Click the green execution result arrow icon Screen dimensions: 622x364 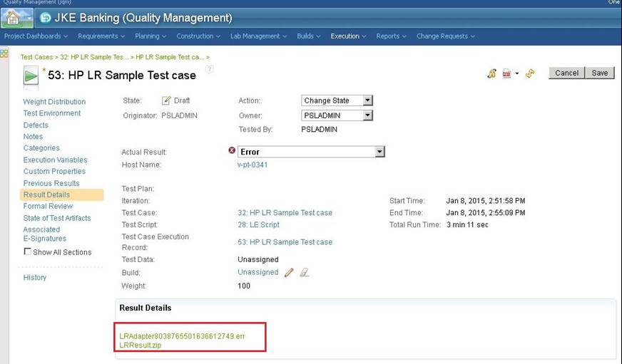(x=31, y=76)
